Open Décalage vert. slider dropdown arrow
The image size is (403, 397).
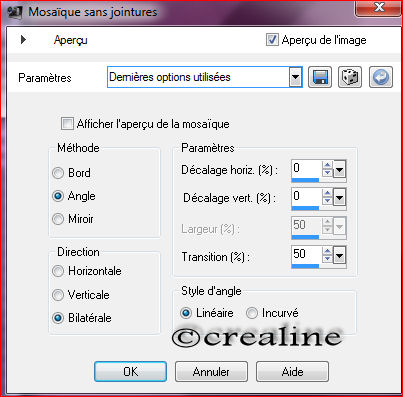(340, 198)
